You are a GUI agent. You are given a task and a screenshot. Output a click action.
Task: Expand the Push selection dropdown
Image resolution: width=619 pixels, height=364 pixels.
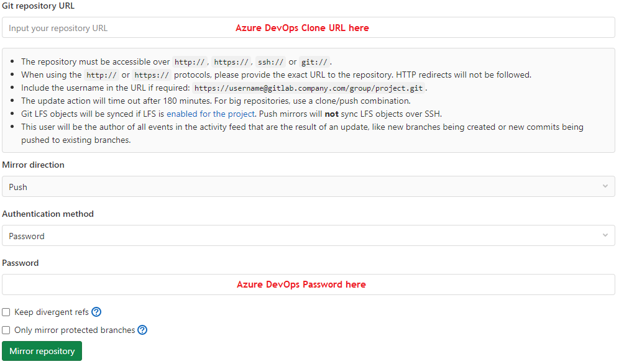tap(309, 186)
